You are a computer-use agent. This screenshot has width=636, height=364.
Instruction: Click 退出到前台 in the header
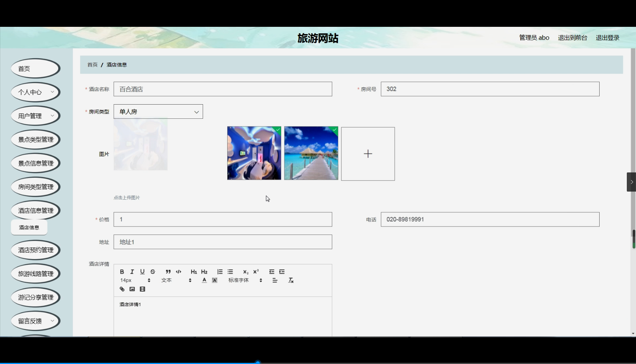(572, 38)
